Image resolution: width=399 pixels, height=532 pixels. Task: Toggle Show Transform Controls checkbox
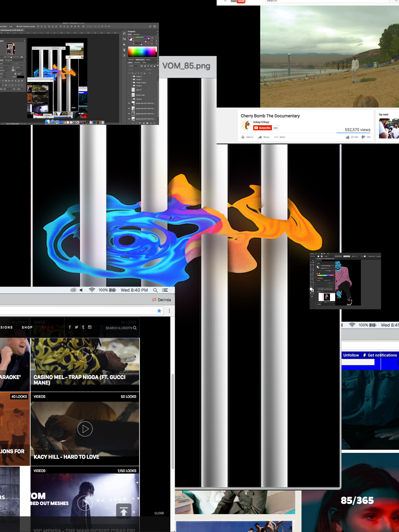click(17, 26)
